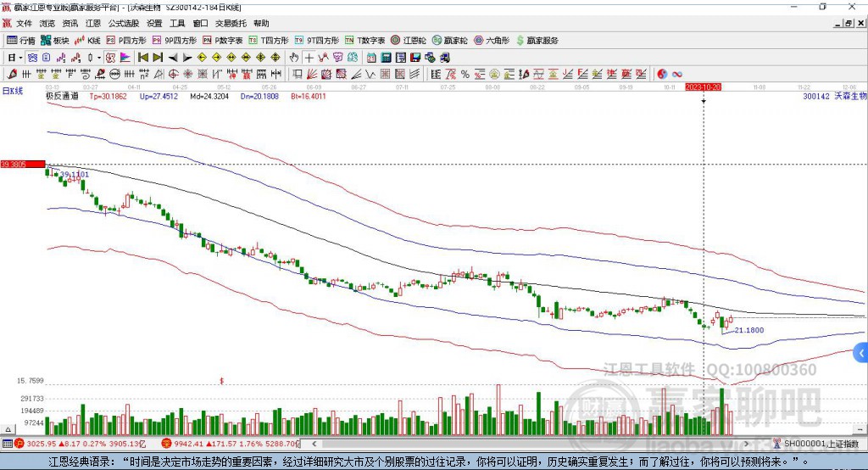The width and height of the screenshot is (868, 470).
Task: Open the 公式选股 menu
Action: [x=123, y=24]
